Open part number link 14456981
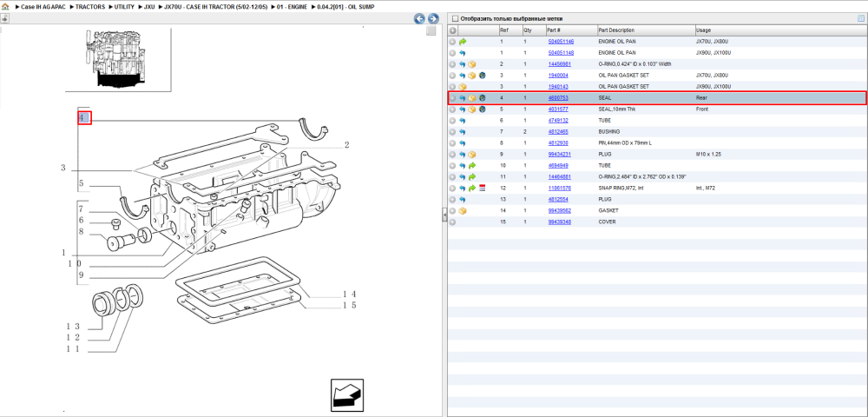868x417 pixels. coord(558,64)
